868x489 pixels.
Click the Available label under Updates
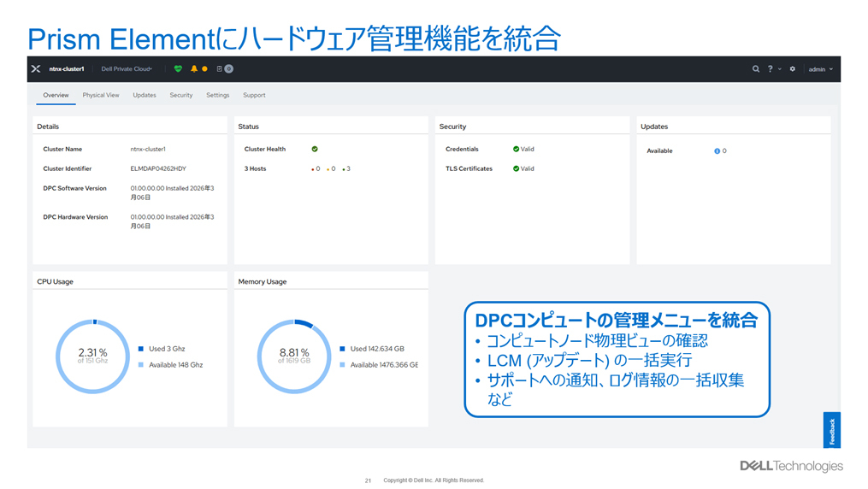tap(659, 150)
